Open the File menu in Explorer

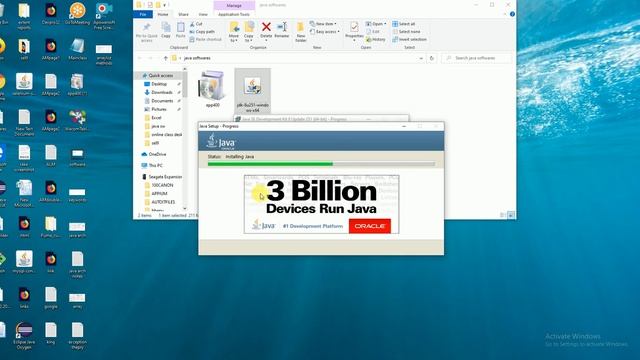click(143, 14)
